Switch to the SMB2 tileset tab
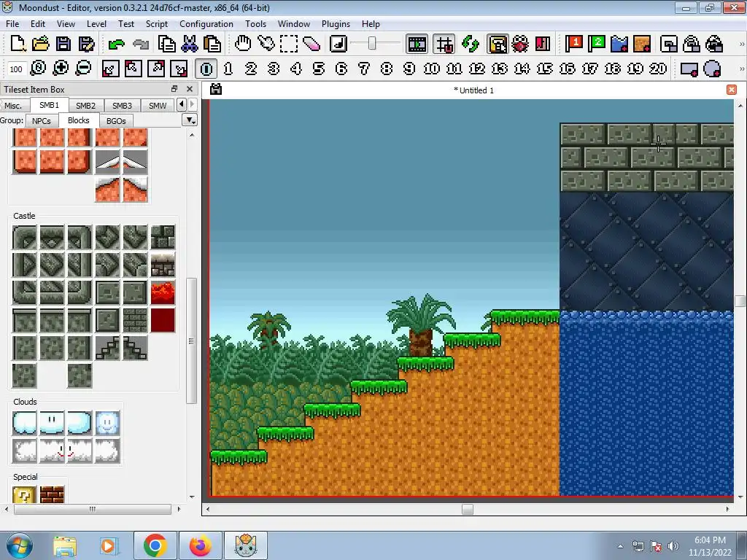This screenshot has width=747, height=560. [86, 105]
